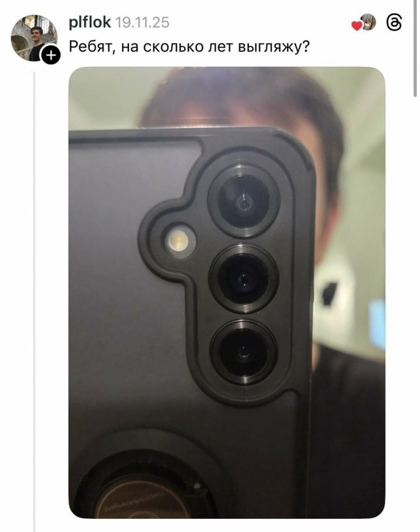Click the top camera lens in the photo
The width and height of the screenshot is (420, 532).
243,202
